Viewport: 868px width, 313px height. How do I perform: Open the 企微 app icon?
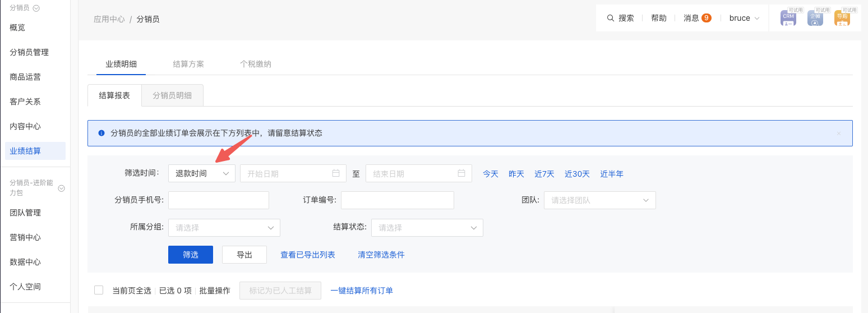pyautogui.click(x=815, y=18)
